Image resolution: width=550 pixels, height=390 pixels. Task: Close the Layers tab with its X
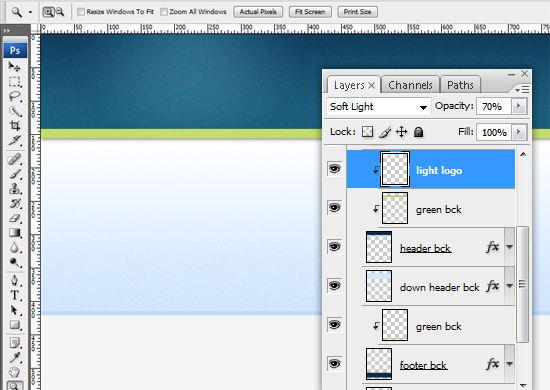[x=372, y=85]
